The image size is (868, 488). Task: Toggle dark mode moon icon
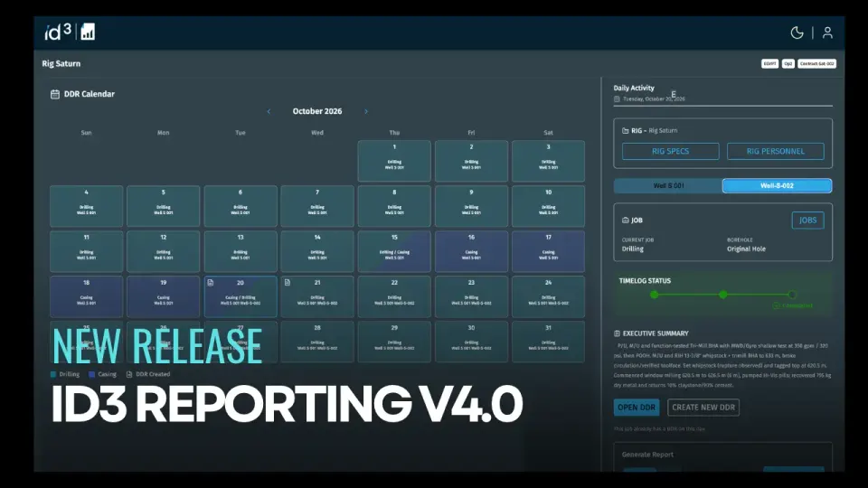(797, 33)
